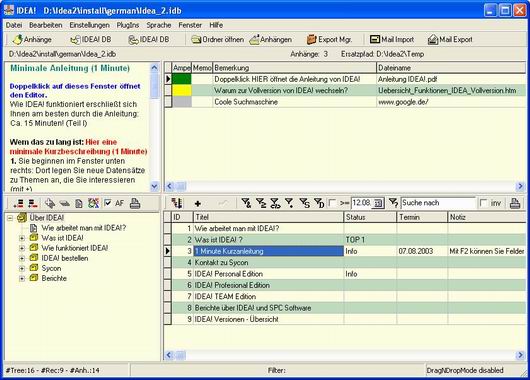Click the Bemerkung column header

(x=294, y=68)
